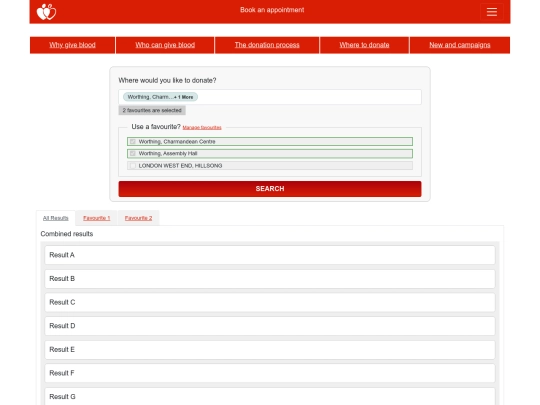Click the Book an appointment header title

pyautogui.click(x=272, y=10)
